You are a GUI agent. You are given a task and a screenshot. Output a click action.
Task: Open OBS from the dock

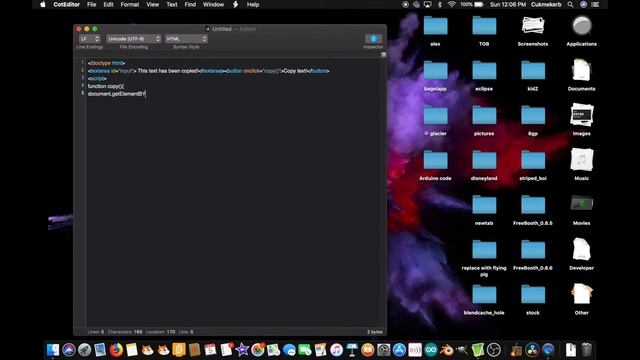click(494, 350)
